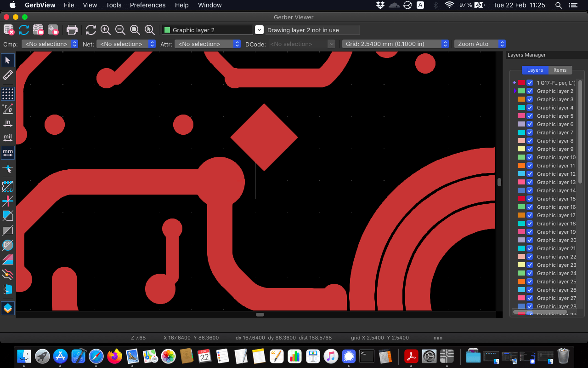
Task: Switch units to inches
Action: tap(8, 123)
